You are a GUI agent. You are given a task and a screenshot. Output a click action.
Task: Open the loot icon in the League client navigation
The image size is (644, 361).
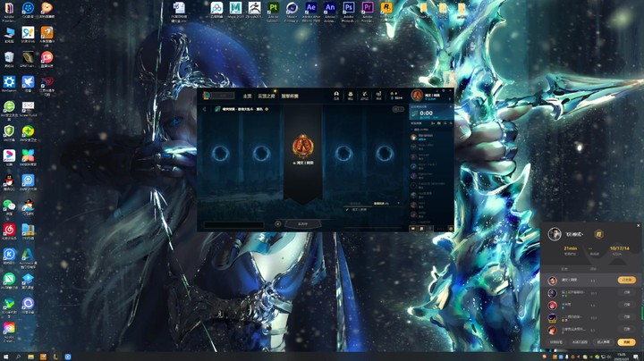(364, 96)
